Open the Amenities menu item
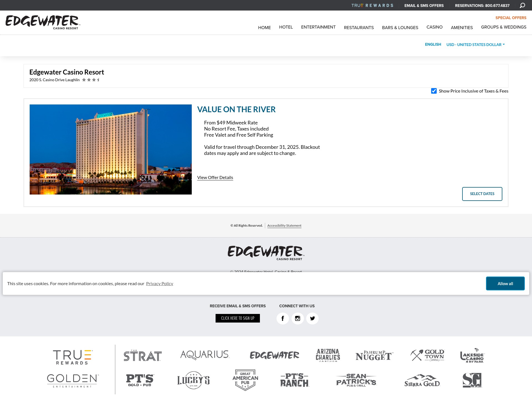 (462, 27)
